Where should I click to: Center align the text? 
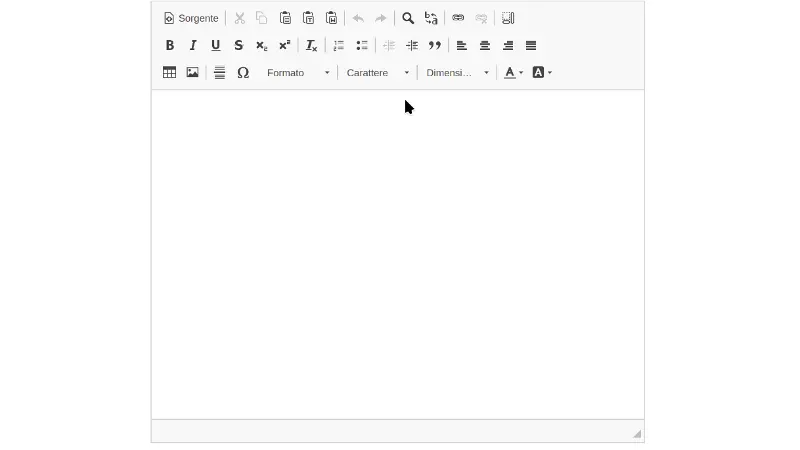tap(485, 45)
